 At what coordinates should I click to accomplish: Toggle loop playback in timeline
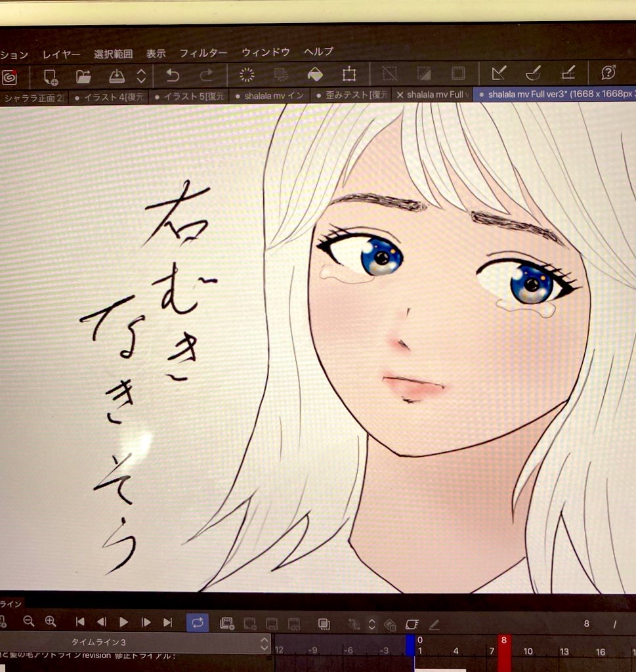click(x=197, y=622)
